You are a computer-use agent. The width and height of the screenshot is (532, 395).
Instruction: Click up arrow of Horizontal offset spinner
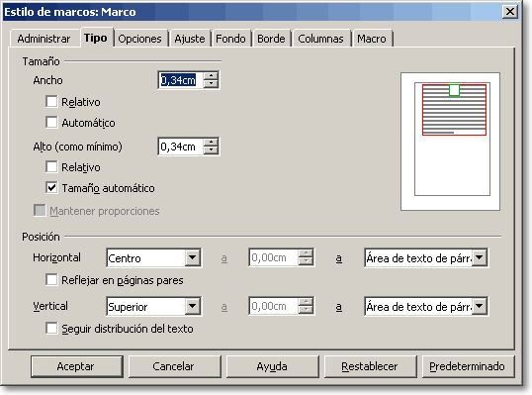(306, 253)
